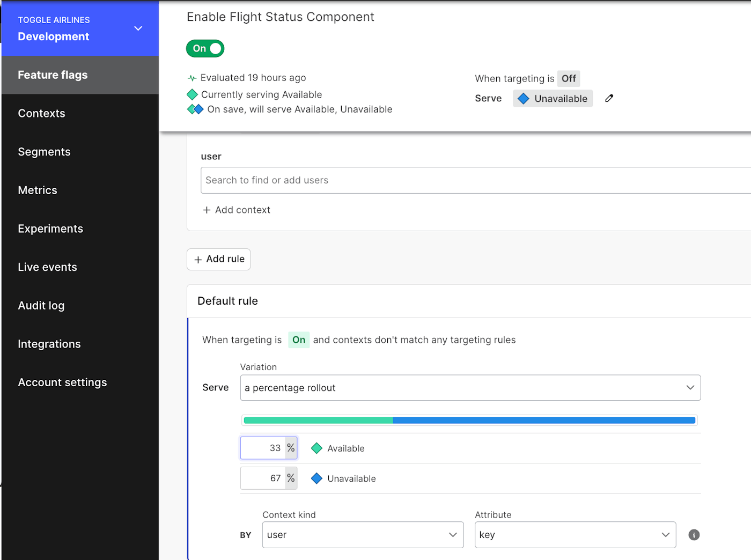Viewport: 751px width, 560px height.
Task: Click the info icon next to Attribute
Action: point(694,535)
